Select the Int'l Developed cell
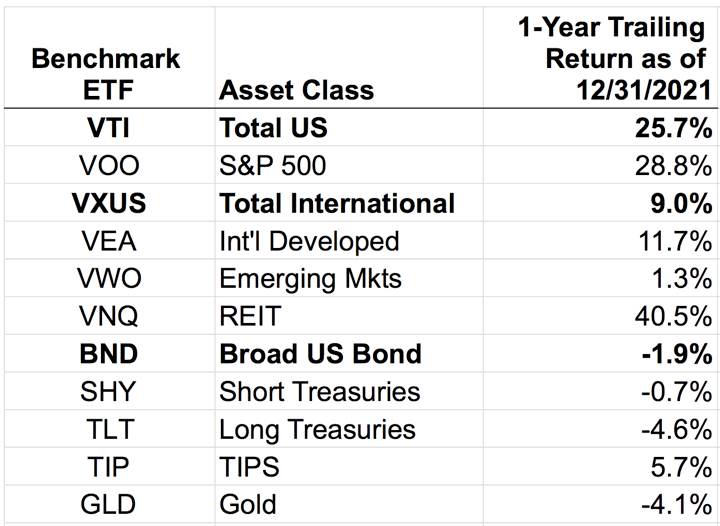 309,241
